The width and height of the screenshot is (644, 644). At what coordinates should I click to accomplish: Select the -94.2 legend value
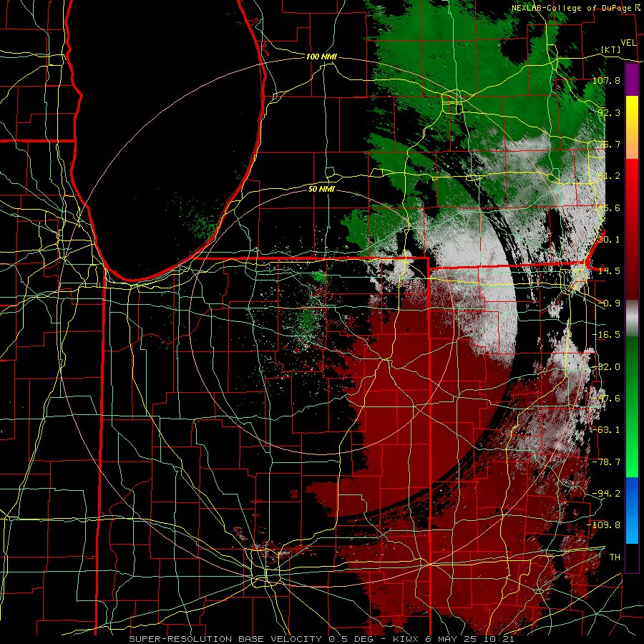[x=606, y=493]
